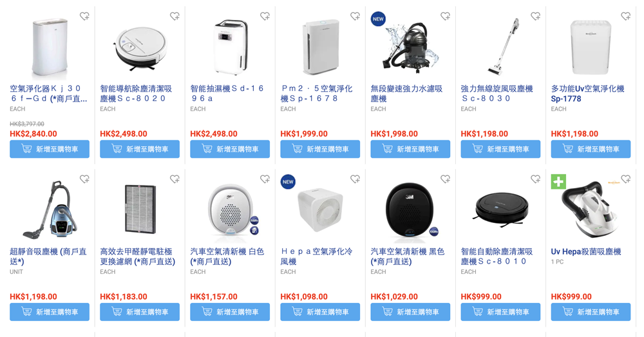Click wishlist heart on Pm2.5空氣淨化機 Sp-1678
This screenshot has width=644, height=337.
(x=355, y=16)
